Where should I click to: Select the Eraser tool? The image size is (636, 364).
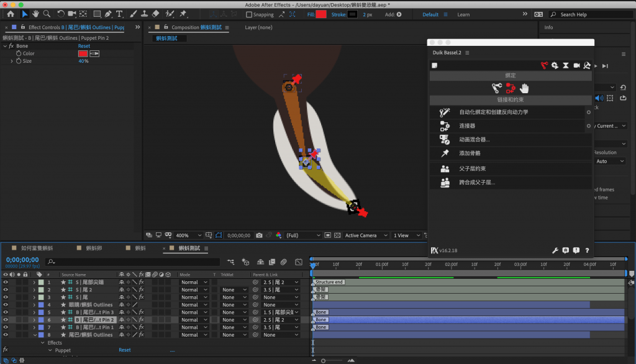tap(155, 14)
